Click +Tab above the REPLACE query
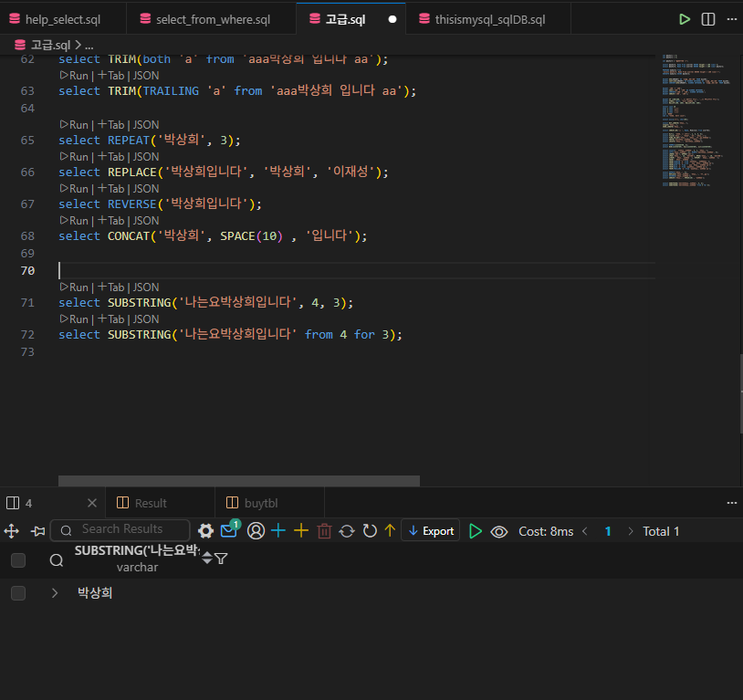The height and width of the screenshot is (700, 743). pyautogui.click(x=110, y=156)
